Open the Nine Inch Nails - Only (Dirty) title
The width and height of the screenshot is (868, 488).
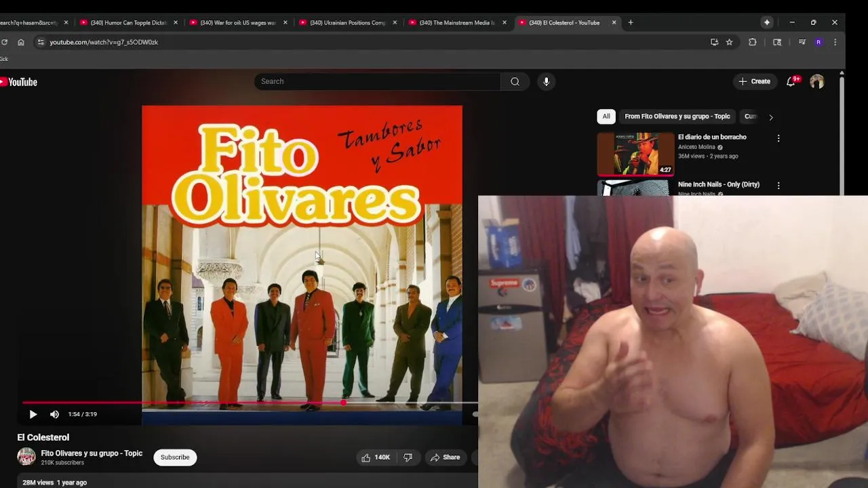(719, 184)
